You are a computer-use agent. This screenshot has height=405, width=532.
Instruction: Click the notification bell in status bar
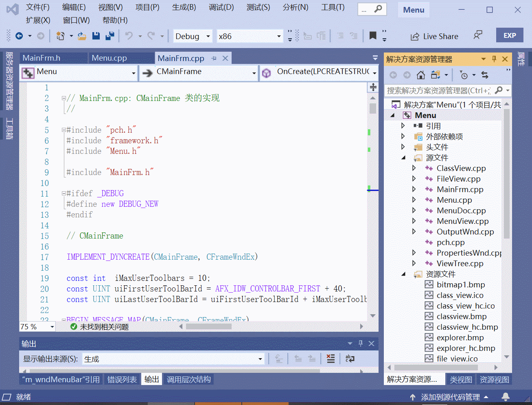(506, 397)
